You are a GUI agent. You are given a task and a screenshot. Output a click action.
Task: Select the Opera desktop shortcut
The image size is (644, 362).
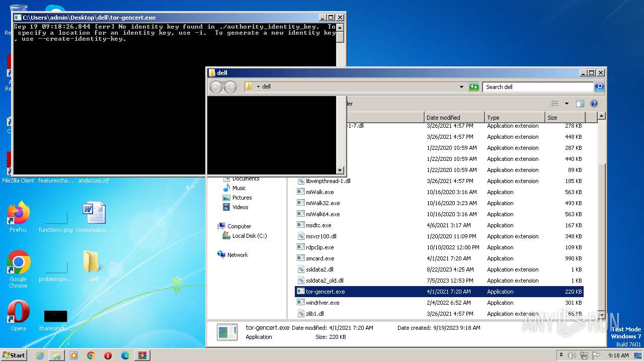tap(18, 316)
